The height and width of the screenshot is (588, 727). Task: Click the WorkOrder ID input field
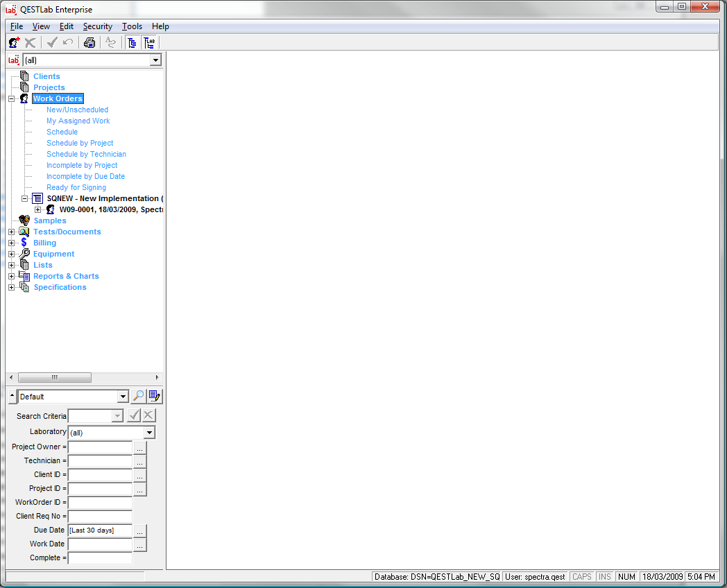[100, 503]
